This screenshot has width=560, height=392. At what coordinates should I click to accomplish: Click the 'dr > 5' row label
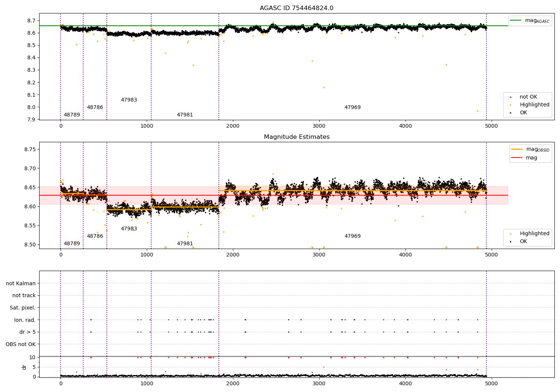pyautogui.click(x=28, y=332)
